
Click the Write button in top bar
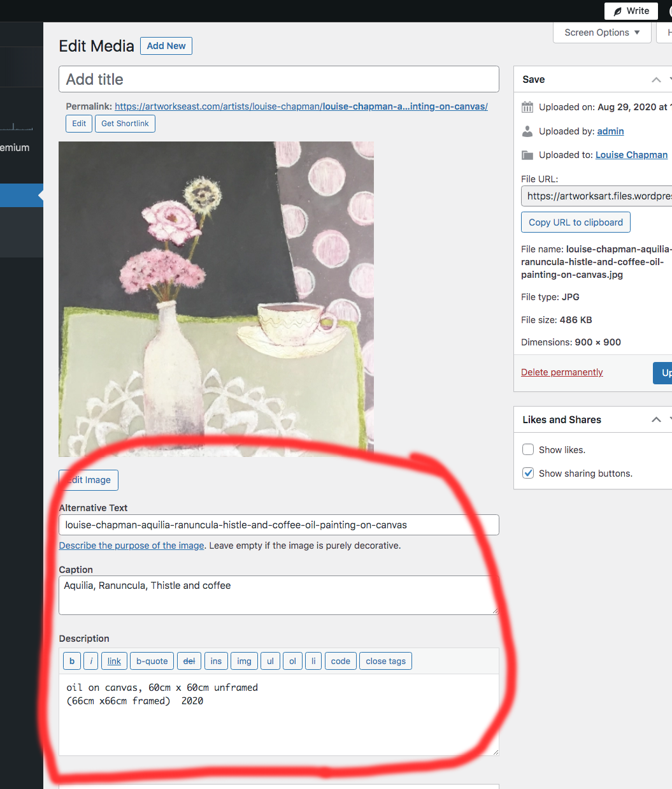[x=631, y=11]
